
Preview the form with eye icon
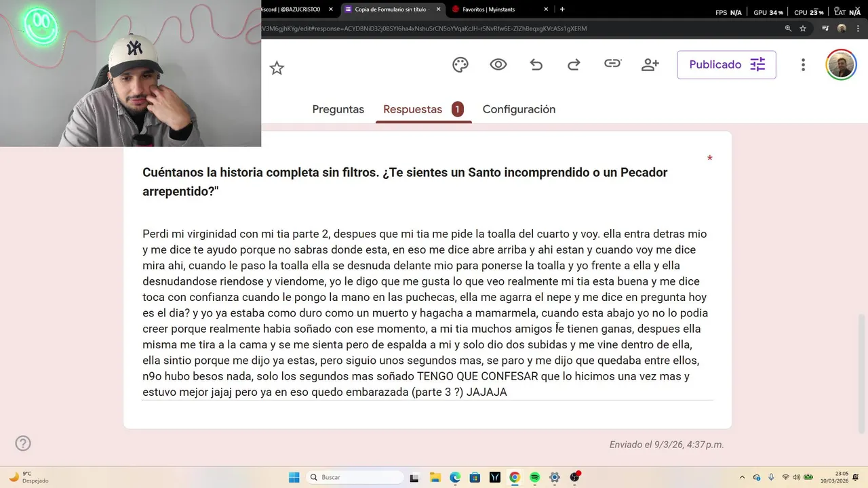[x=498, y=64]
